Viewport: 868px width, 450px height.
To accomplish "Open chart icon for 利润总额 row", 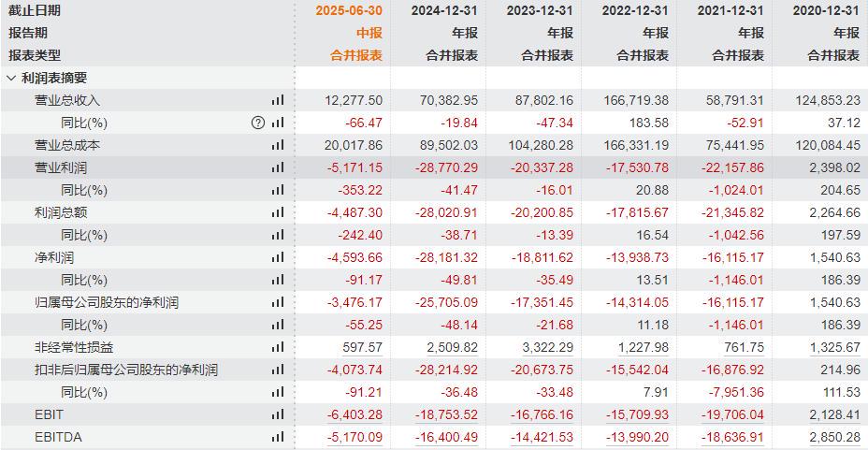I will point(278,212).
